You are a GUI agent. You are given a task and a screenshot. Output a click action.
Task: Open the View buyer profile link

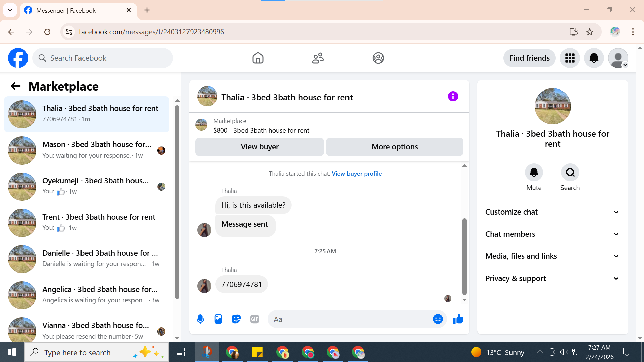click(x=357, y=174)
